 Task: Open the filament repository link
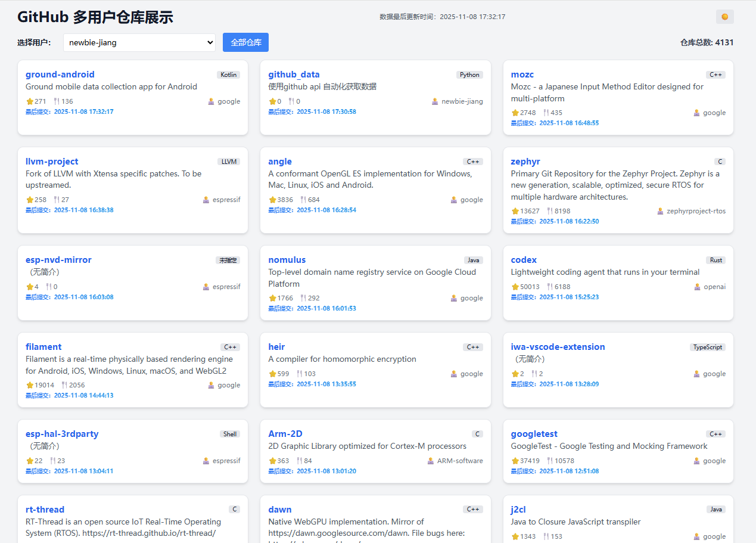click(x=43, y=347)
